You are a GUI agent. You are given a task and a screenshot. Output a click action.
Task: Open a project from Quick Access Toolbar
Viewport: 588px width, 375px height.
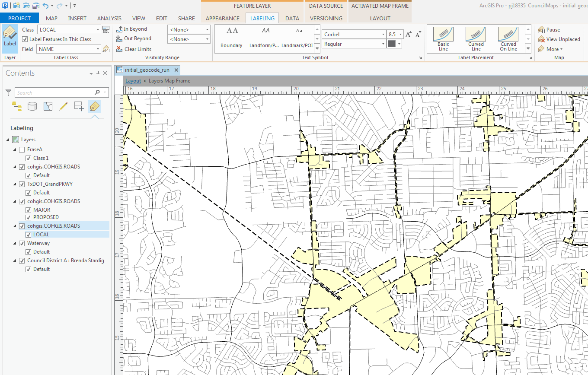pyautogui.click(x=26, y=6)
